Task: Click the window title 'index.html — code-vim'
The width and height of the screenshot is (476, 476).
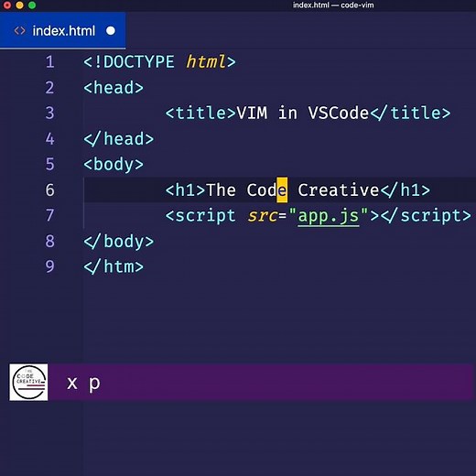Action: [333, 5]
